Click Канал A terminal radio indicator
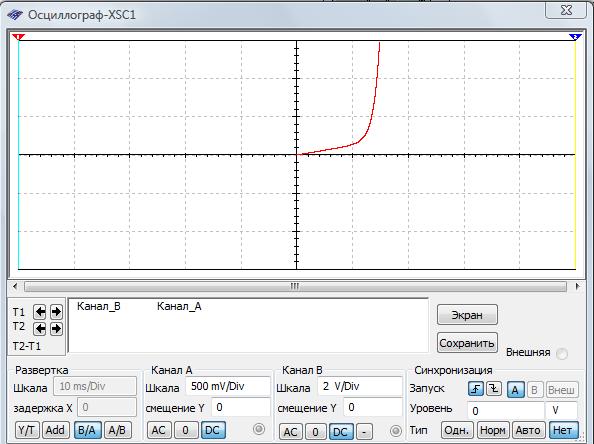Viewport: 594px width, 444px height. 259,429
